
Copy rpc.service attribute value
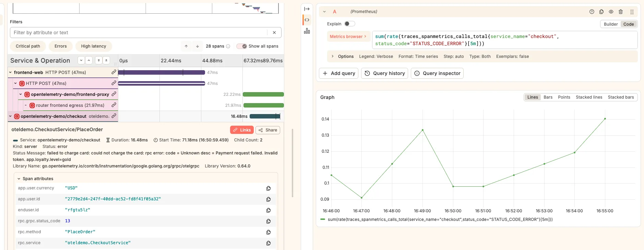coord(269,243)
